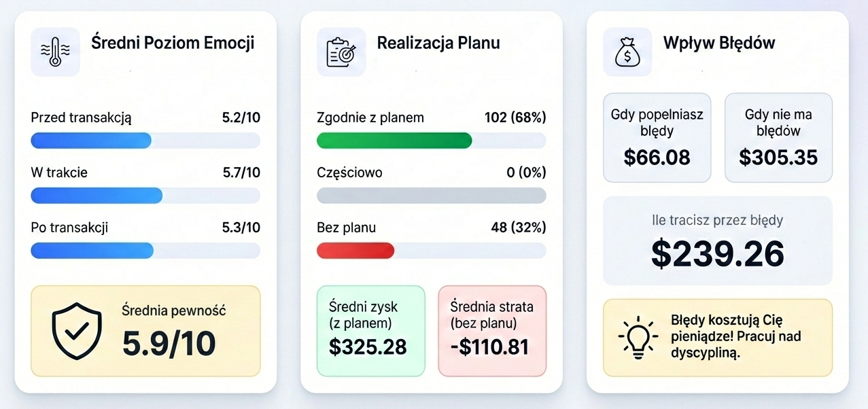Click the Częściowo gray progress bar
This screenshot has width=868, height=409.
[x=430, y=196]
